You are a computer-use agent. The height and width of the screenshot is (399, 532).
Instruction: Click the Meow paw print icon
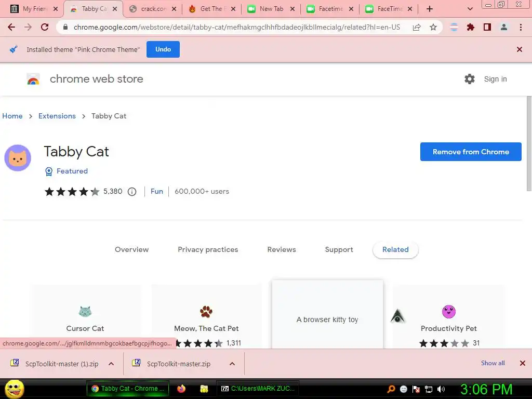(x=206, y=312)
